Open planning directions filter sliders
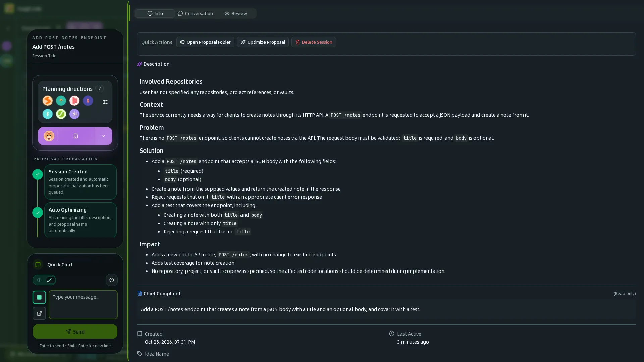644x362 pixels. [105, 102]
